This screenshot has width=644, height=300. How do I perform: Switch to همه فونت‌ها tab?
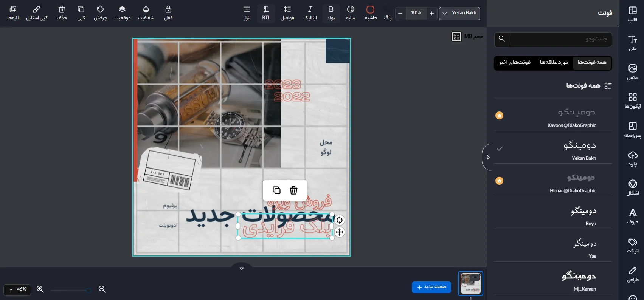click(592, 62)
